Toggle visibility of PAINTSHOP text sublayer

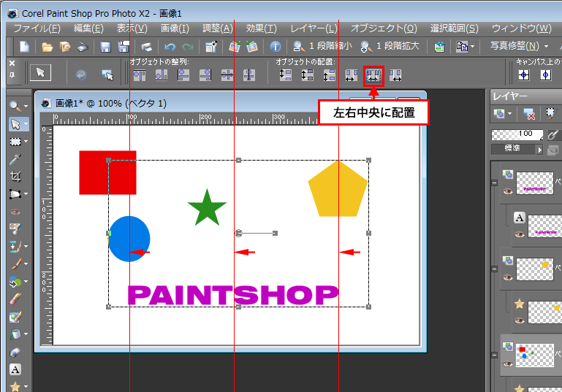(519, 234)
